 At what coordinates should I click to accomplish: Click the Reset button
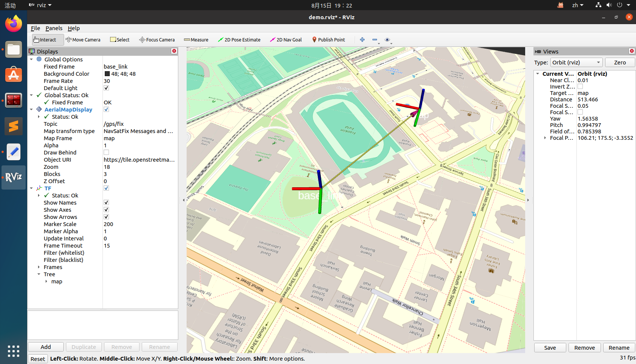38,359
